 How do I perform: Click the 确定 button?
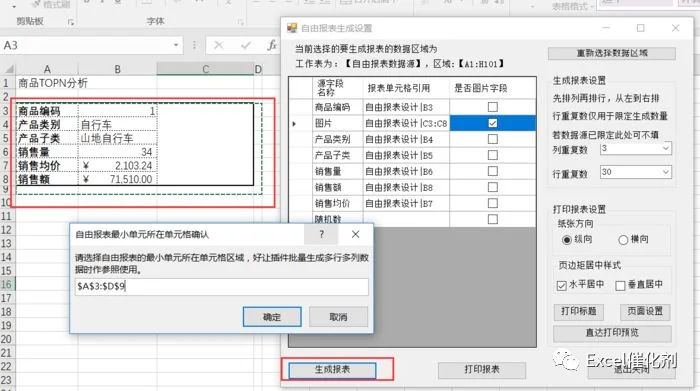coord(272,317)
